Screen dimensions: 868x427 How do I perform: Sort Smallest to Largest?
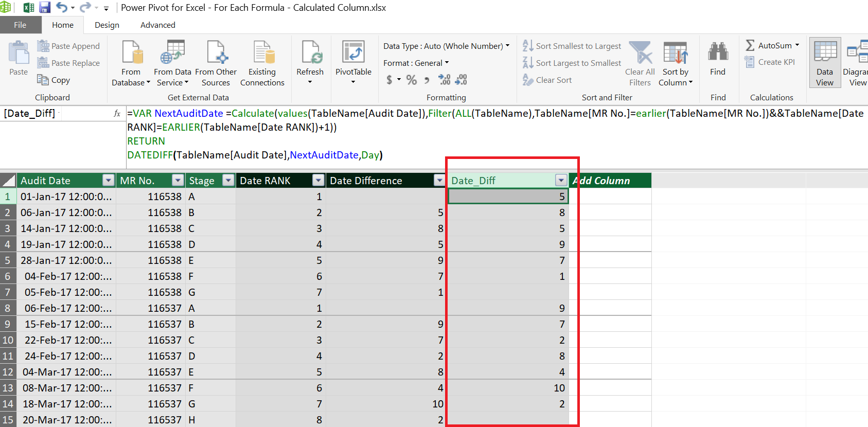pos(572,46)
